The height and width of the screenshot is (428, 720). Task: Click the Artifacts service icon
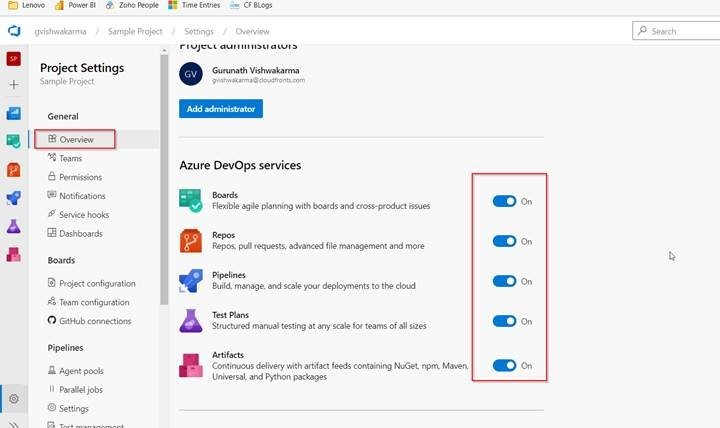tap(191, 365)
